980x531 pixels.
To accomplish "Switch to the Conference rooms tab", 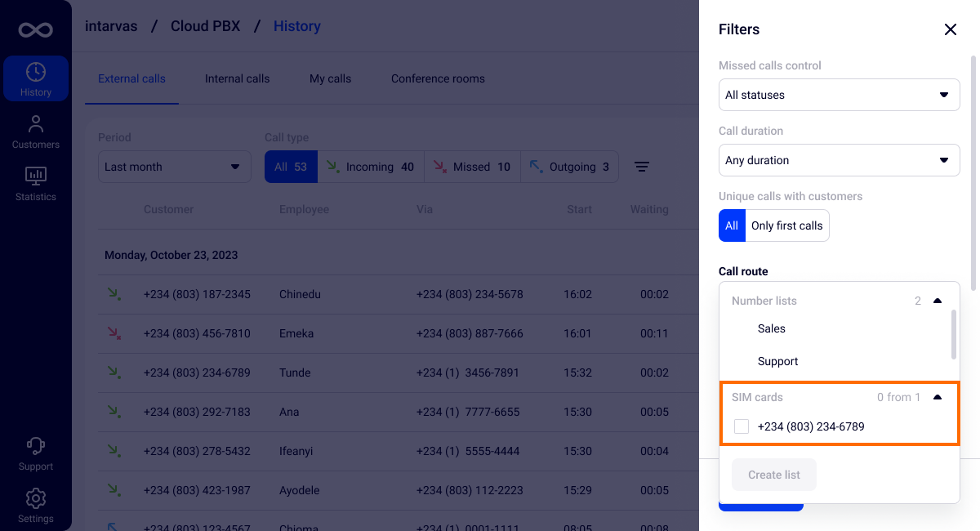I will 438,78.
